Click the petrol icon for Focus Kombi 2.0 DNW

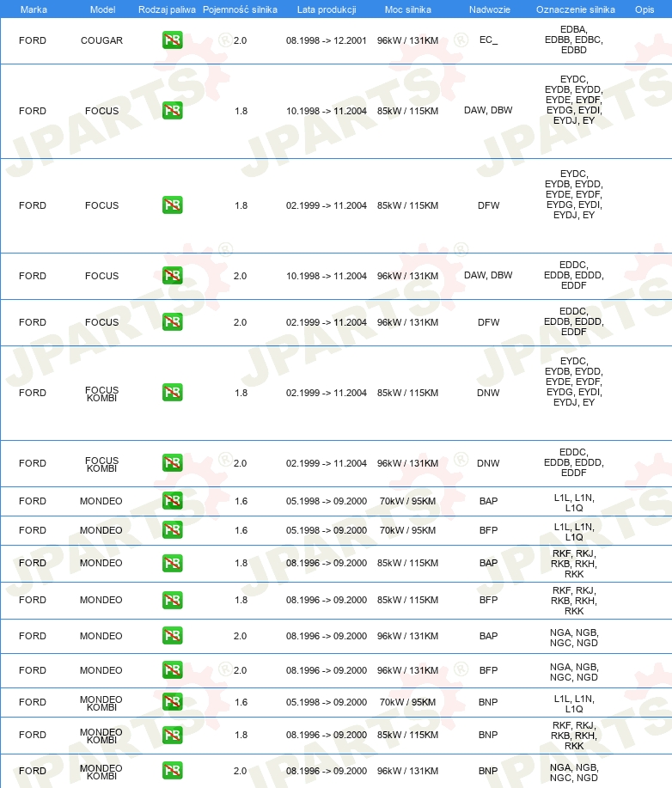pyautogui.click(x=173, y=463)
